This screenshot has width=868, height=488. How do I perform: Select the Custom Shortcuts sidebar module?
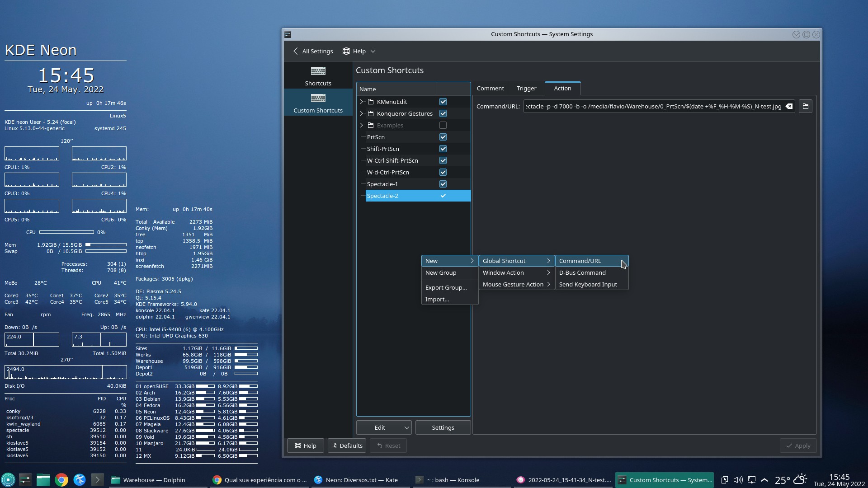[318, 103]
